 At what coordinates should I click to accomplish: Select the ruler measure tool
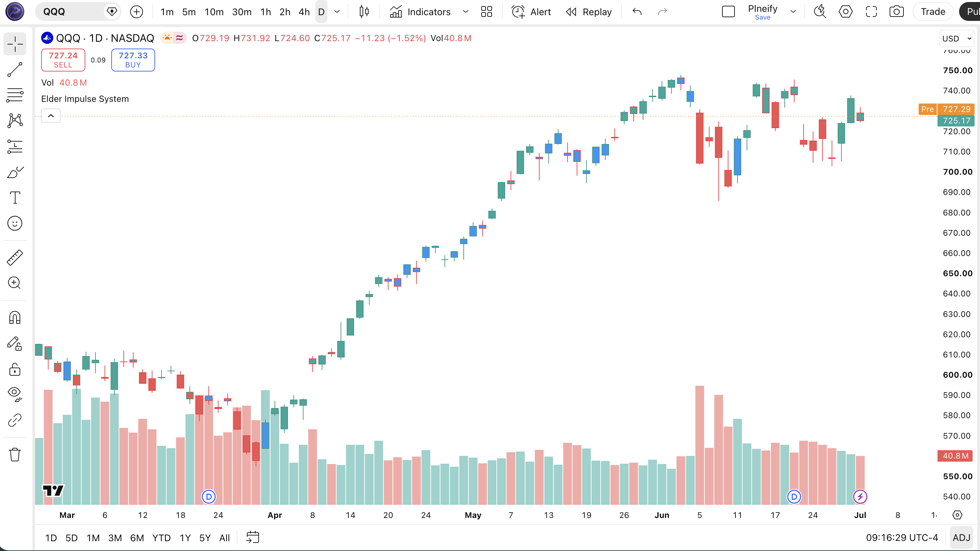pos(15,258)
